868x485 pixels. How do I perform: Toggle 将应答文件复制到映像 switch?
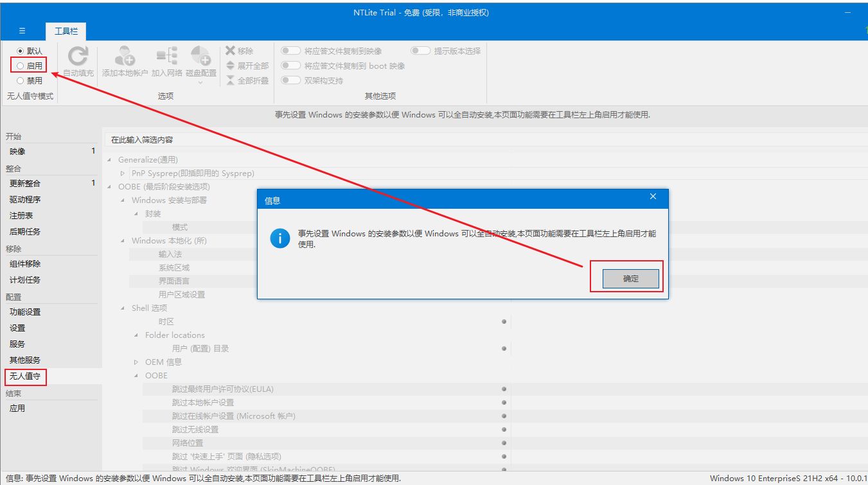[291, 51]
